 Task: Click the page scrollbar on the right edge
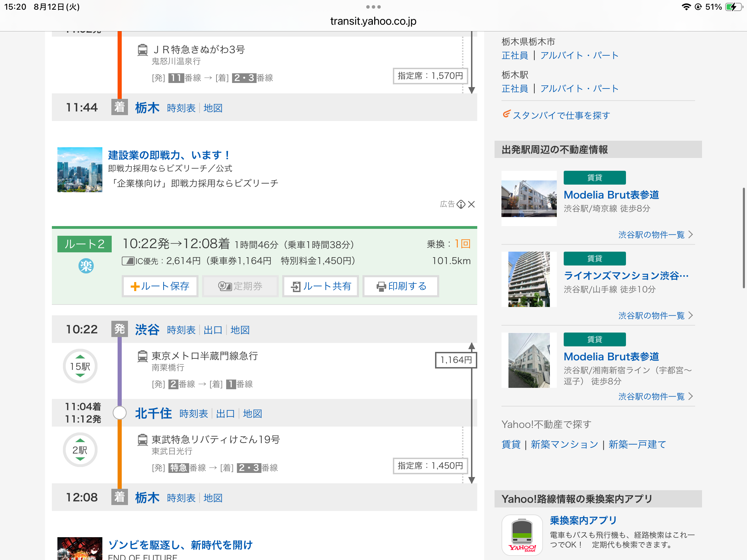coord(744,238)
